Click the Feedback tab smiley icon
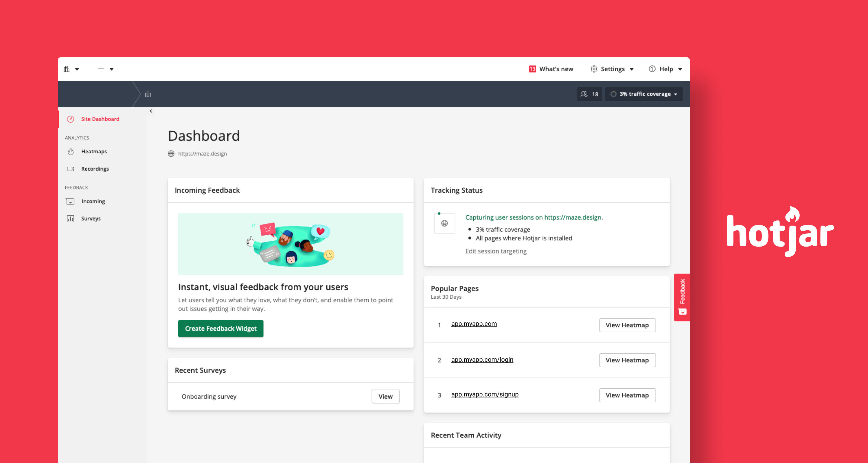The height and width of the screenshot is (463, 868). point(682,312)
